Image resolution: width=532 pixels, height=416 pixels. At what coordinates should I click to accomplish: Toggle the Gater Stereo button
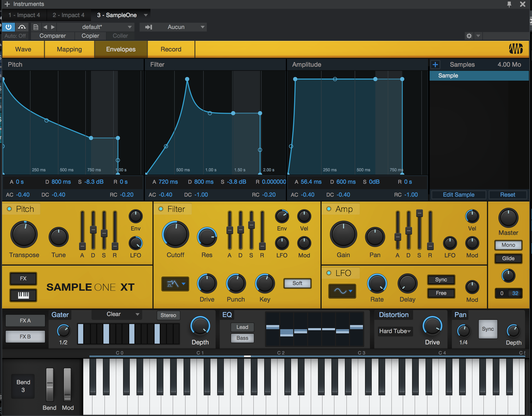[168, 315]
